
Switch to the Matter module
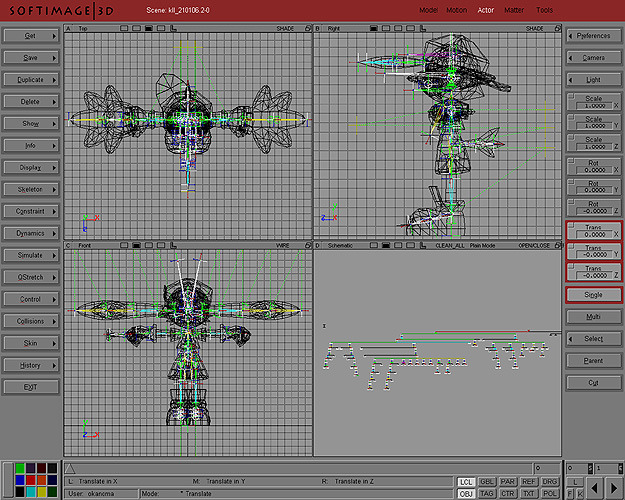(x=514, y=9)
